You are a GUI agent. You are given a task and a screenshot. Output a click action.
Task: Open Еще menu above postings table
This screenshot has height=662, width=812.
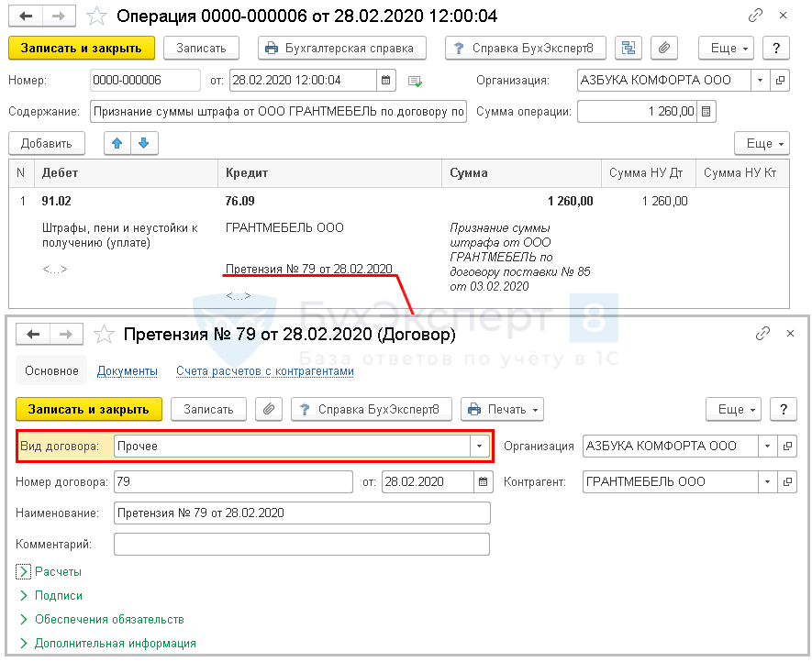point(762,143)
